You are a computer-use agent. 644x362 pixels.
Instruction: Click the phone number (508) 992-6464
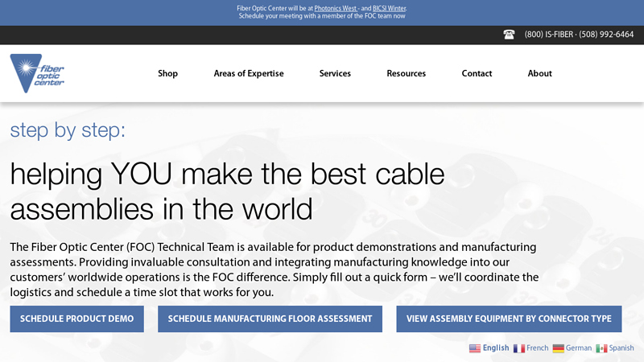tap(606, 35)
